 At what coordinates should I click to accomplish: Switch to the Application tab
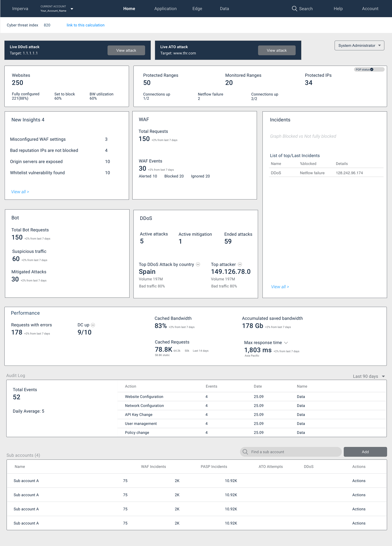[165, 9]
